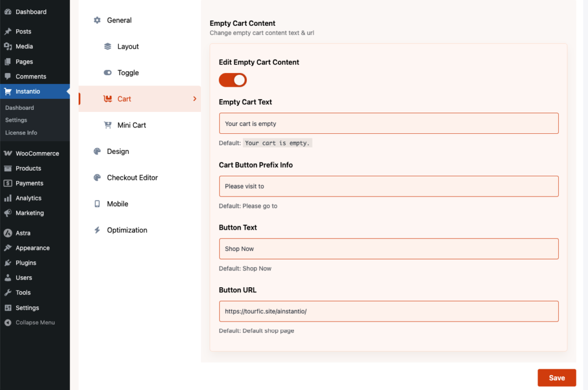Screen dimensions: 588x390
Task: Open the Appearance admin menu item
Action: tap(32, 248)
